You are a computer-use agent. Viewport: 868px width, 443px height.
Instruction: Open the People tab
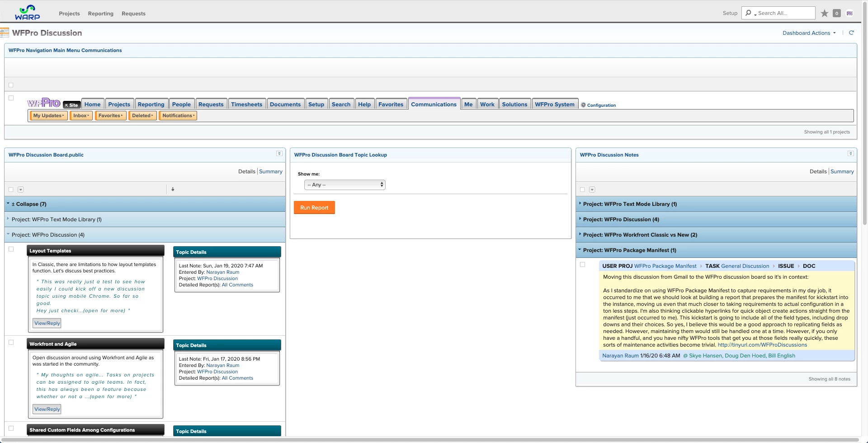[181, 104]
